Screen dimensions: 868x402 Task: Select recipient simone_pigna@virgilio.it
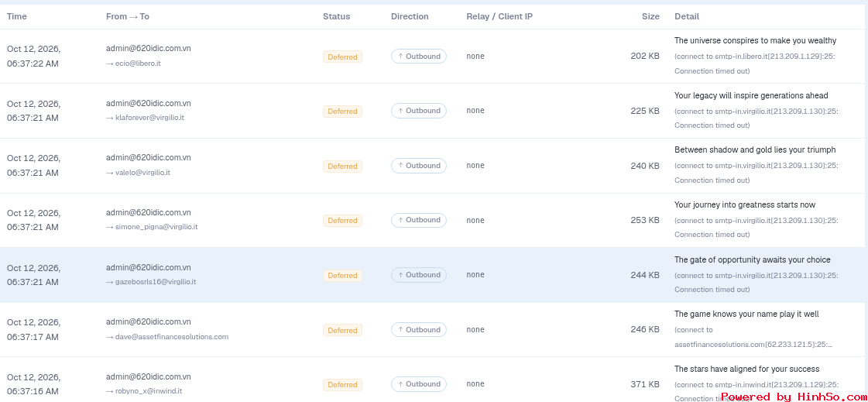coord(156,227)
